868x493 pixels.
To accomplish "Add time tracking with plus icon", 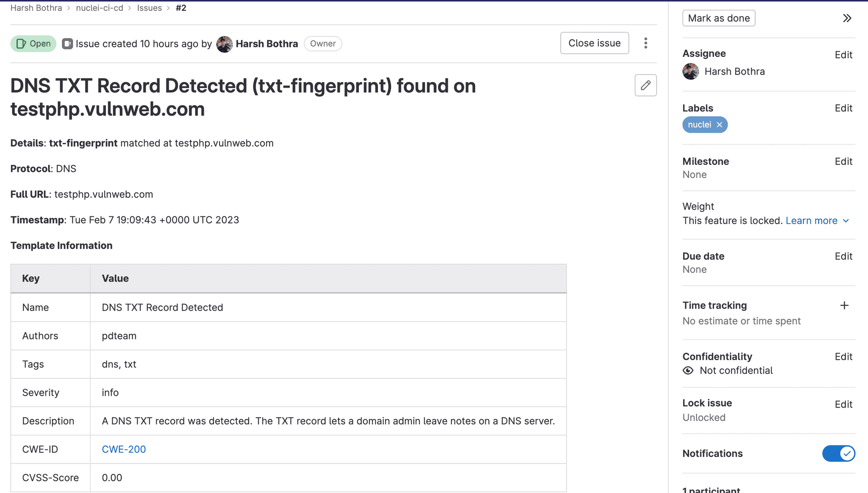I will [844, 306].
